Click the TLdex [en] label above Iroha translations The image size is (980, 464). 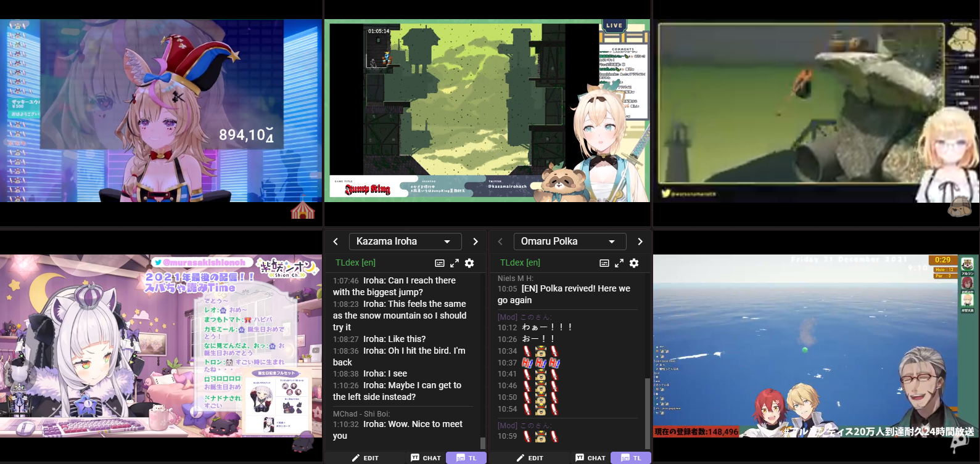(355, 263)
